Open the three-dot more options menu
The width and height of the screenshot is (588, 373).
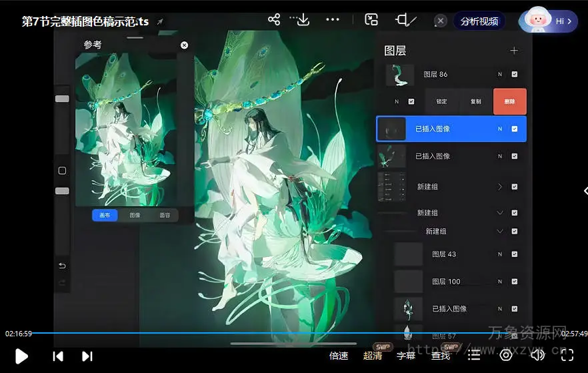(x=333, y=20)
